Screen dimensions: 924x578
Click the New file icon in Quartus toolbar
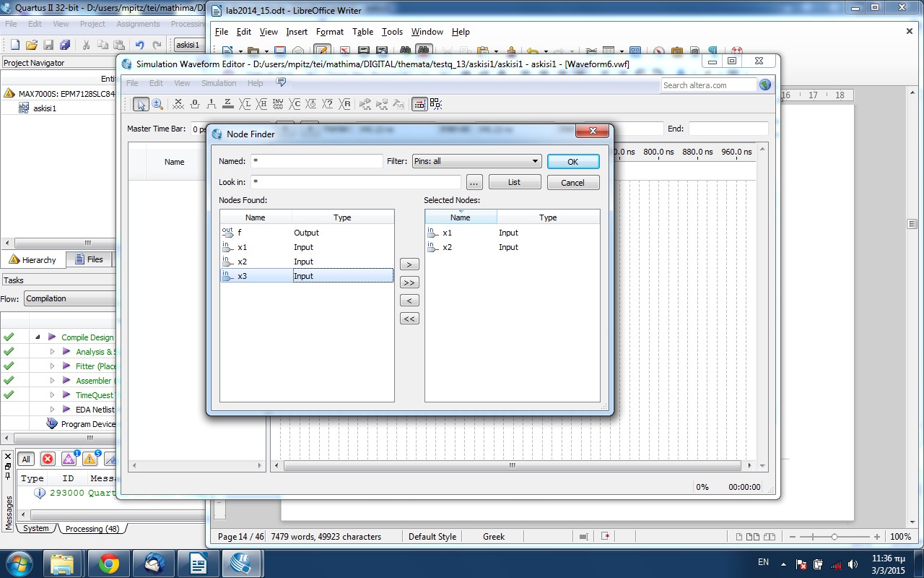click(x=14, y=45)
